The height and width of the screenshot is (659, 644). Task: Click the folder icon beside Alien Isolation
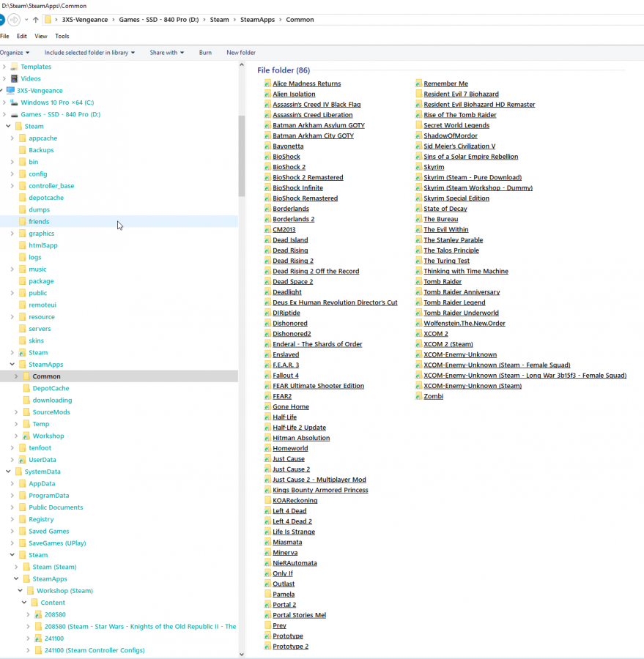click(267, 94)
